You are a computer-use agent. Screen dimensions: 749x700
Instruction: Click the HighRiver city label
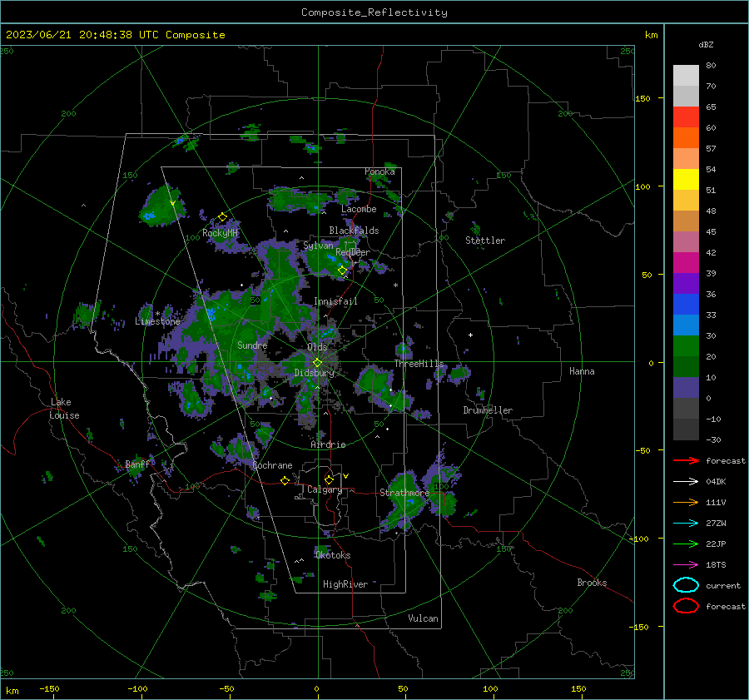coord(345,584)
